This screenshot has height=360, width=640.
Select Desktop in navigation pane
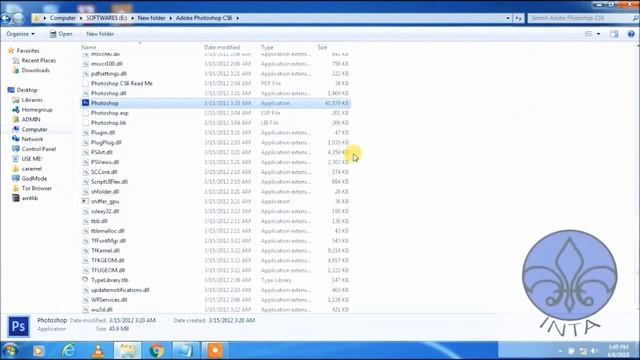27,90
